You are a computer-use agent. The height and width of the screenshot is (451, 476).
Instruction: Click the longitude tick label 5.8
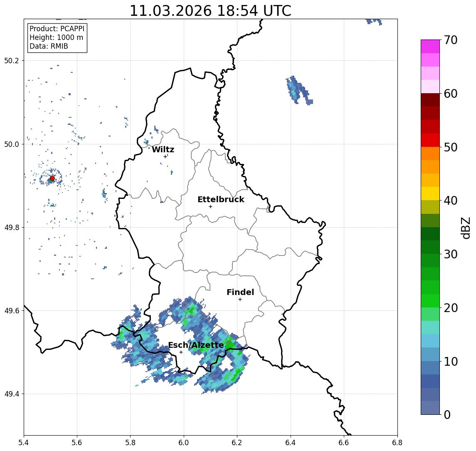pos(130,443)
